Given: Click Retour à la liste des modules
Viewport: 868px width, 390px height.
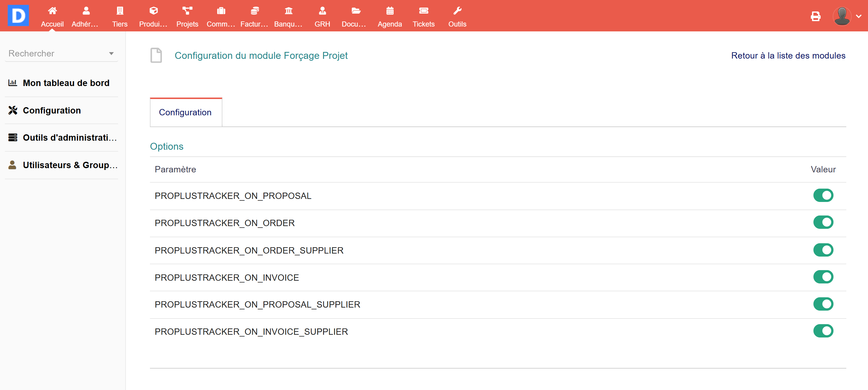Looking at the screenshot, I should coord(788,56).
